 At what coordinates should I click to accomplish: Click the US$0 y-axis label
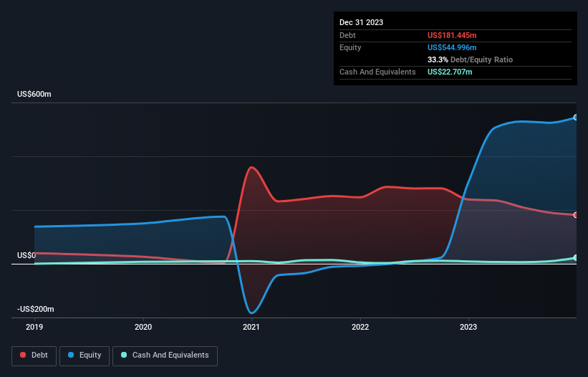coord(26,255)
